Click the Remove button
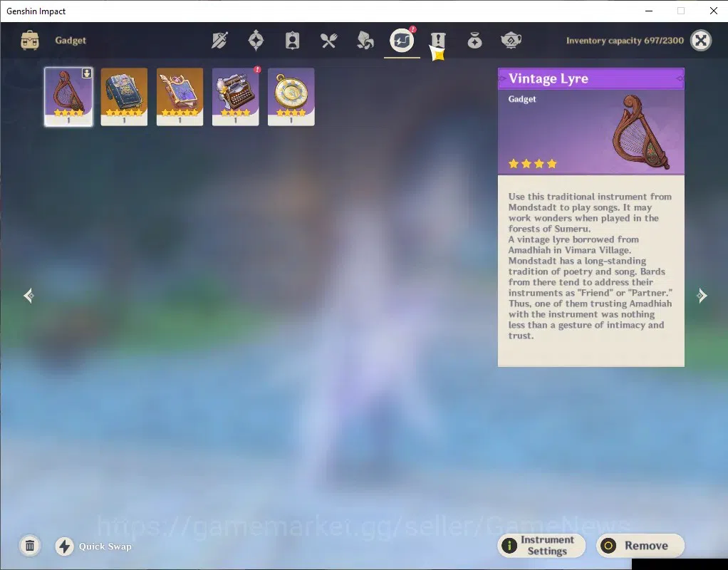The height and width of the screenshot is (570, 728). [x=640, y=545]
